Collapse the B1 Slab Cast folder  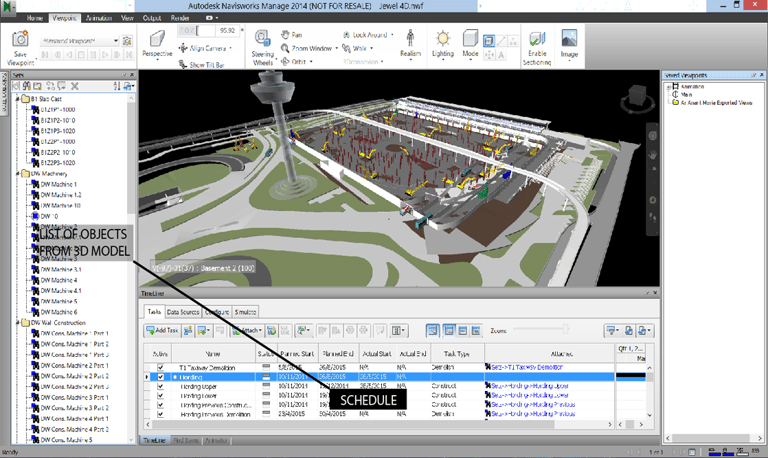[x=18, y=99]
